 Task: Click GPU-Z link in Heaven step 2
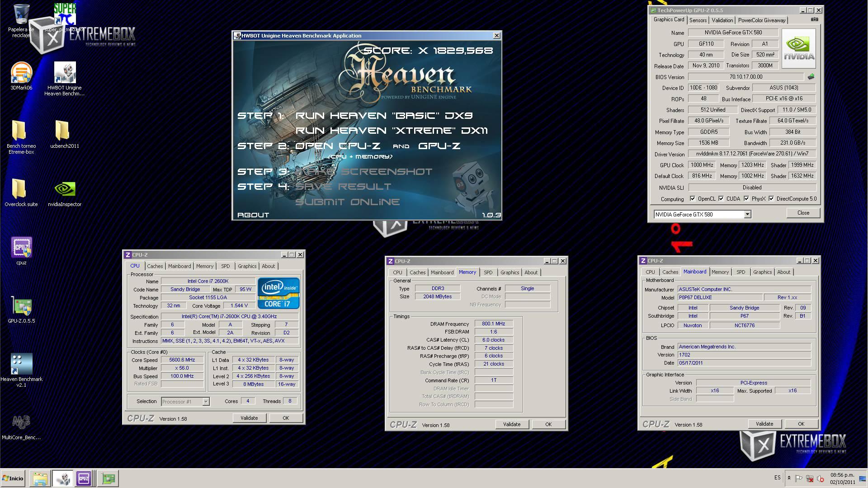click(x=439, y=146)
